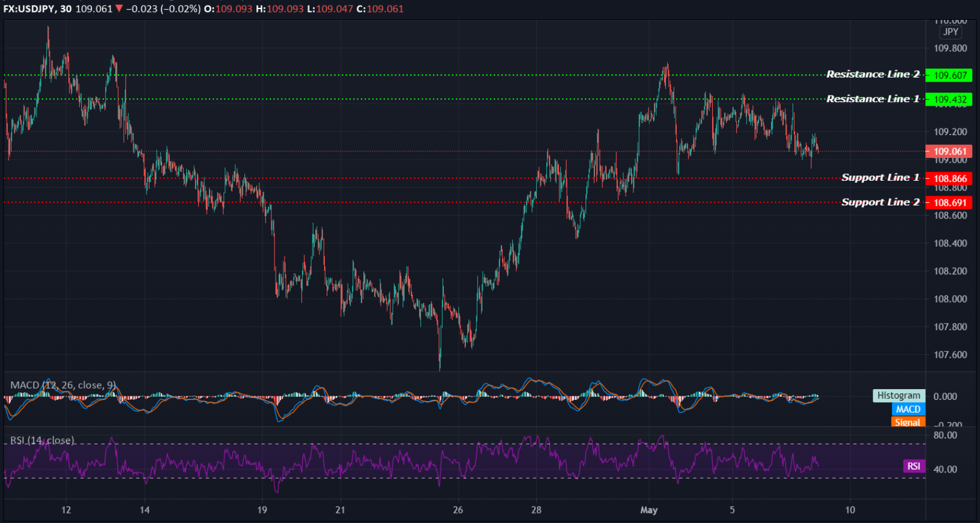980x523 pixels.
Task: Click the 109.061 current price label
Action: [x=949, y=151]
